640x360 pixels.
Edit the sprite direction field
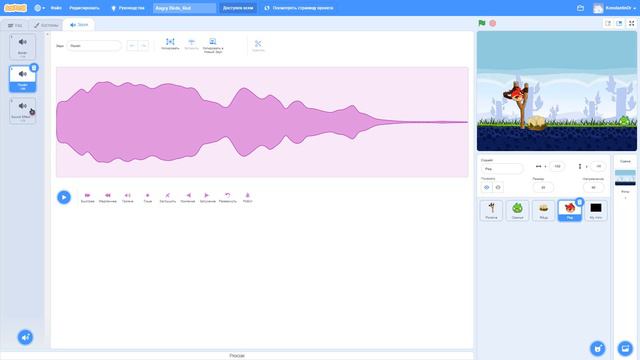(593, 187)
